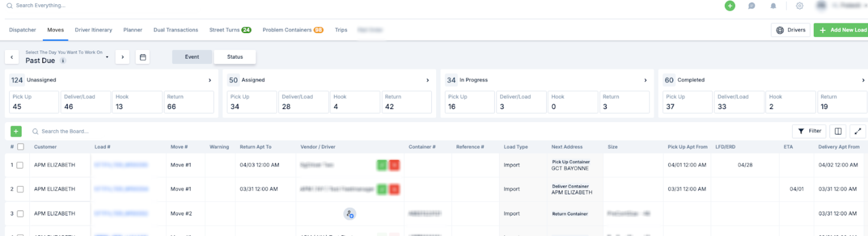Expand board to full screen
This screenshot has height=236, width=868.
click(857, 131)
